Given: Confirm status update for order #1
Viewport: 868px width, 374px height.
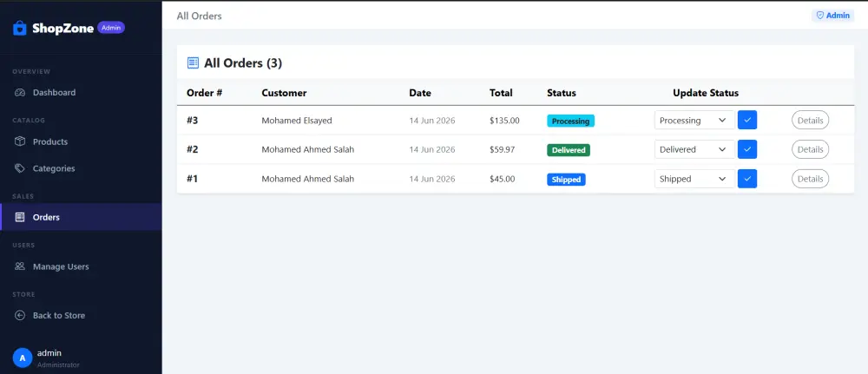Looking at the screenshot, I should (747, 179).
